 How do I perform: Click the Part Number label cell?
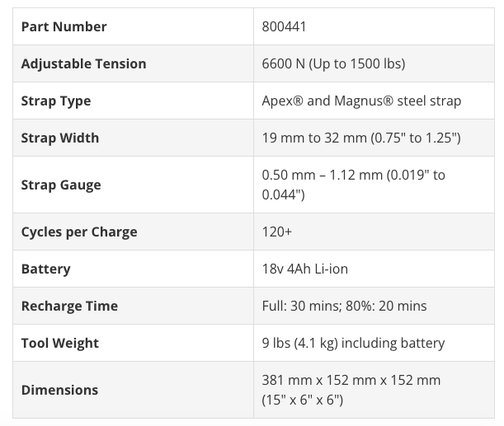coord(64,26)
